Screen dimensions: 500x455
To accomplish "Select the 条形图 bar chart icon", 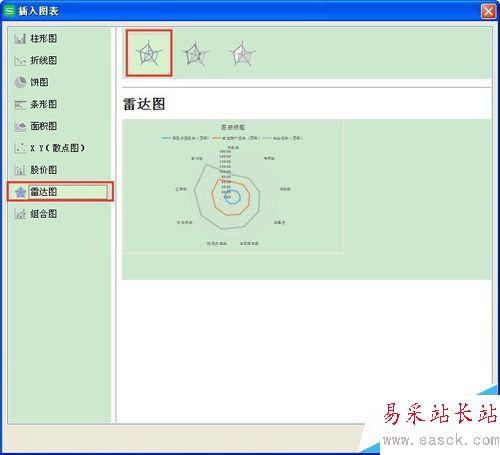I will coord(20,104).
